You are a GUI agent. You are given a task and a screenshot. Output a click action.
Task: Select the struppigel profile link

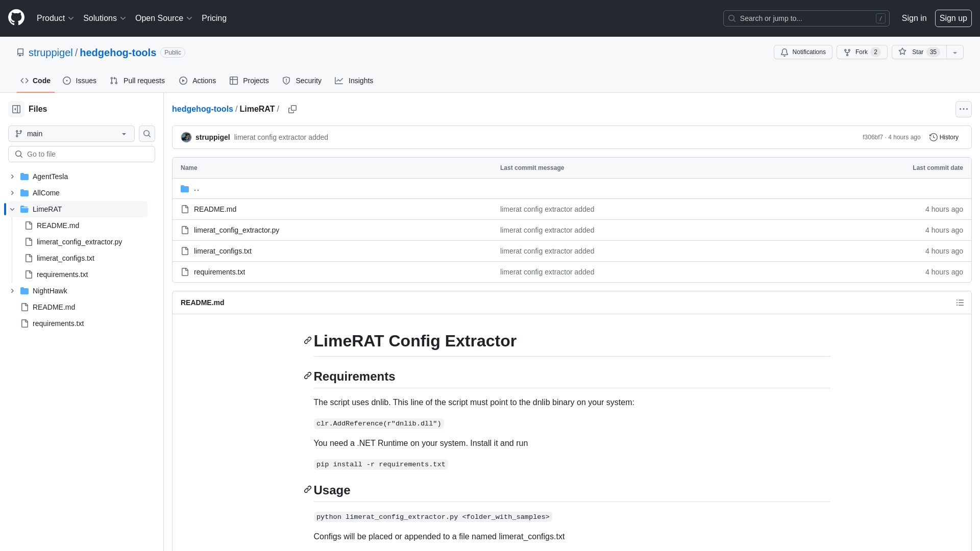pos(51,52)
